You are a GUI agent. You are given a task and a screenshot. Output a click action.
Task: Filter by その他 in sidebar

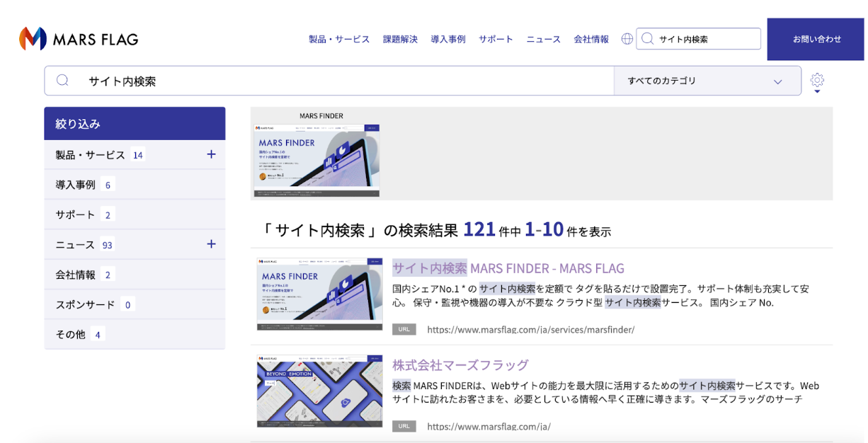[x=135, y=335]
